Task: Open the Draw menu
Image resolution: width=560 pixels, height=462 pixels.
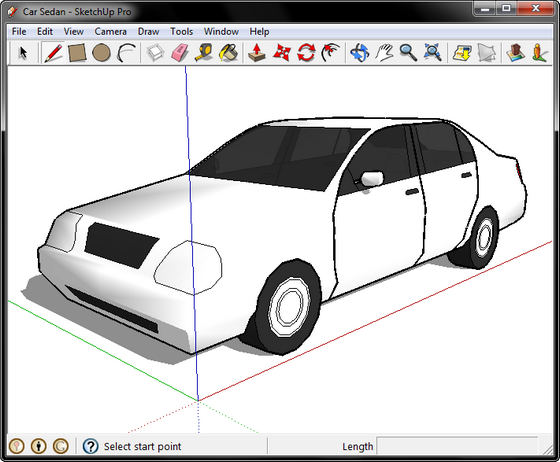Action: click(x=148, y=31)
